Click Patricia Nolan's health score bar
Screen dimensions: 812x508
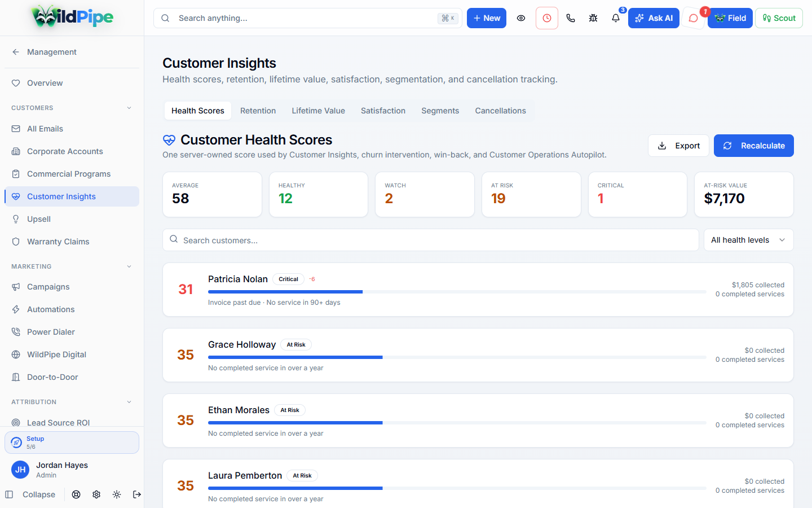457,292
